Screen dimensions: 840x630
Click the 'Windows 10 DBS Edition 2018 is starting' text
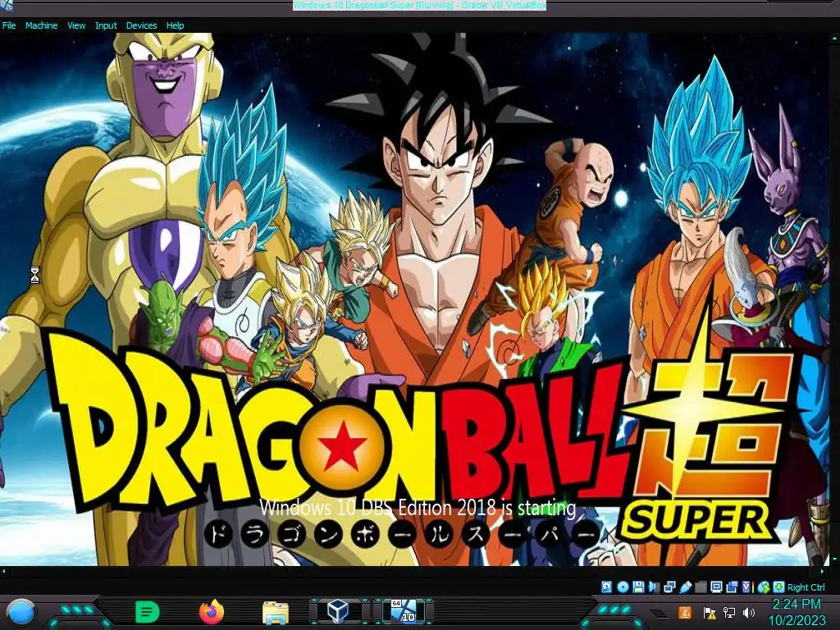[x=418, y=507]
